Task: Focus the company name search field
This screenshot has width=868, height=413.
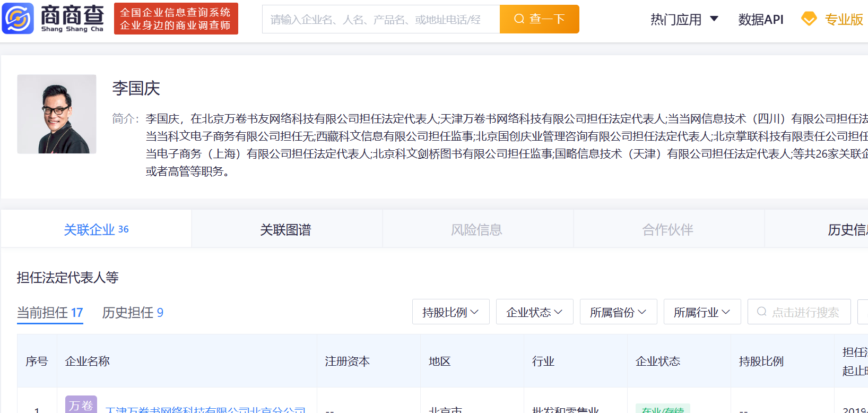Action: (x=381, y=19)
